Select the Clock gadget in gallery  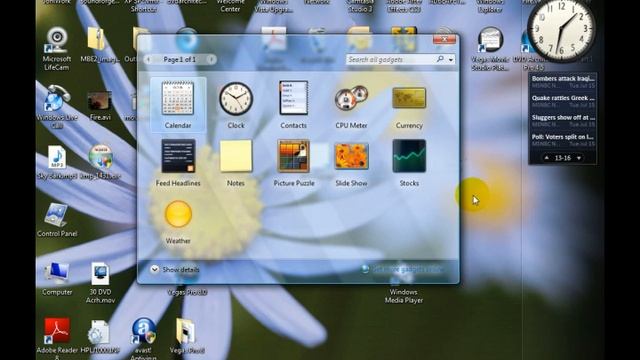click(236, 104)
